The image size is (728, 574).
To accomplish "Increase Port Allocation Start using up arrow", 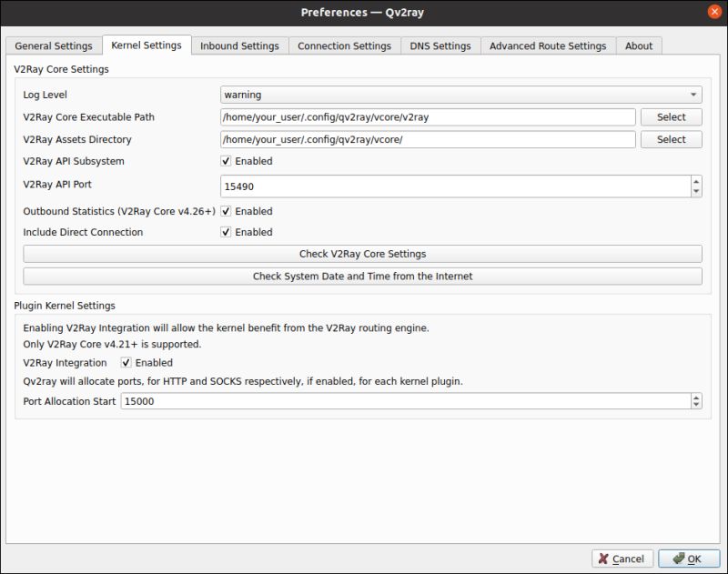I will pos(694,396).
